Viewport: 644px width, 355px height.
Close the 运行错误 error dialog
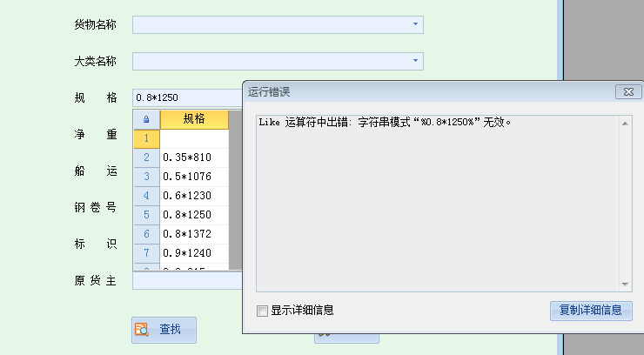point(624,91)
